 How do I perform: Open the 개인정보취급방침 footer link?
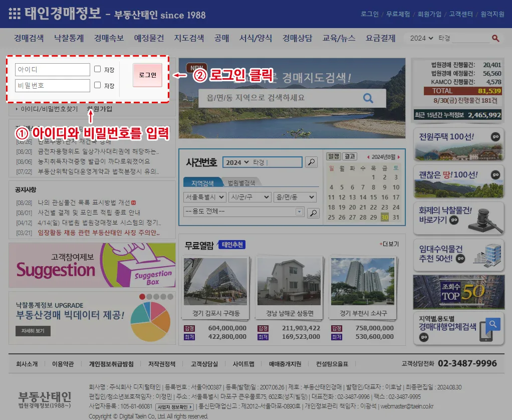(x=111, y=364)
